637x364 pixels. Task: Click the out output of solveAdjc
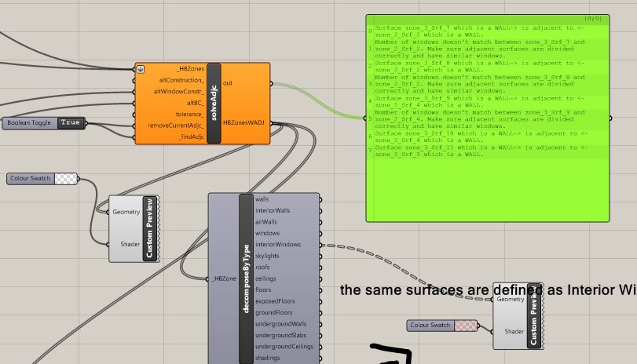(228, 83)
